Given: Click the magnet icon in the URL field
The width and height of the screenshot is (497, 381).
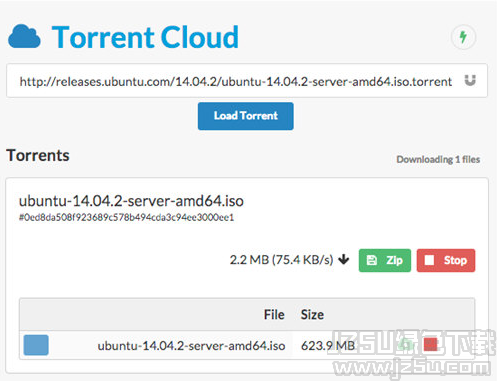Looking at the screenshot, I should tap(470, 80).
